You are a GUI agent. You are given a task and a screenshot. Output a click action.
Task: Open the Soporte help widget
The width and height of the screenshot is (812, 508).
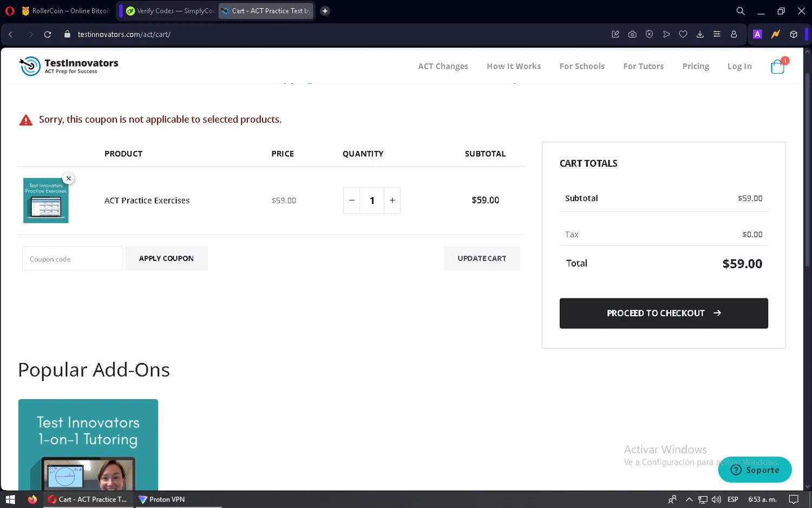(x=755, y=470)
